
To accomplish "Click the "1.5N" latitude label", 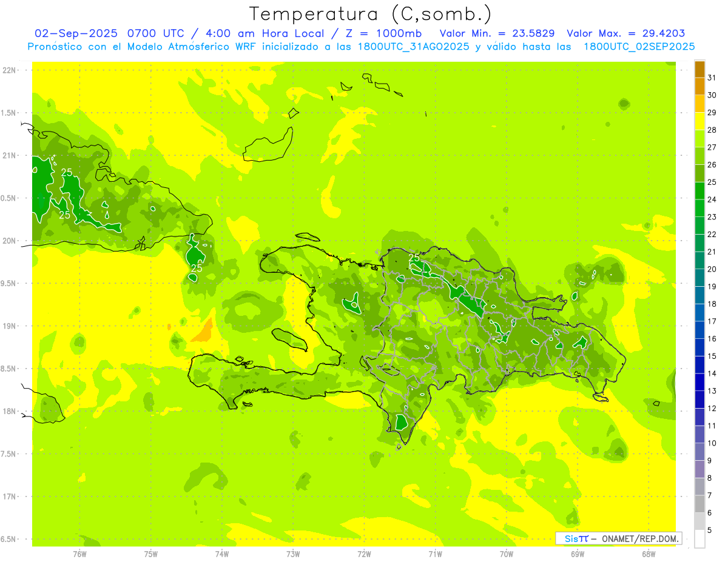I will 9,113.
